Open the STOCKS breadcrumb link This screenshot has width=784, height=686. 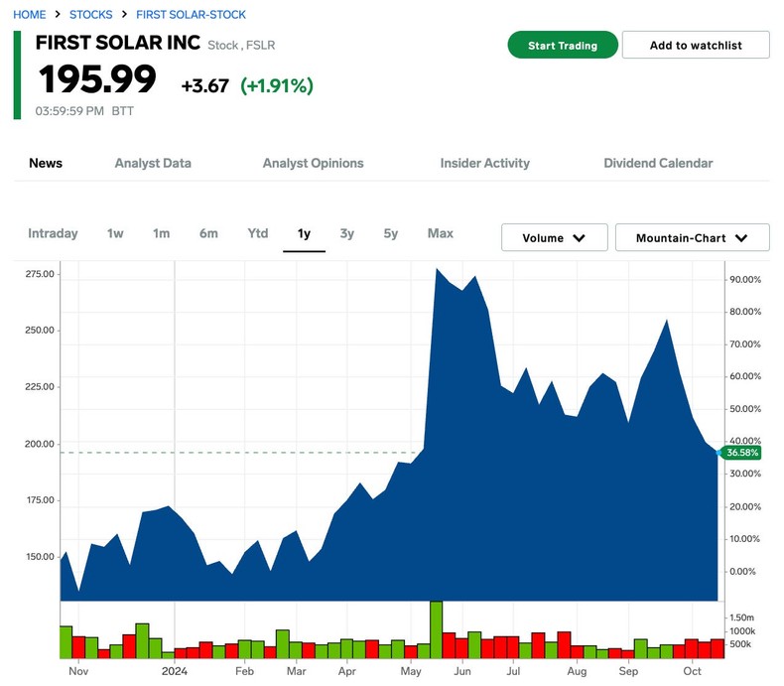(x=90, y=15)
